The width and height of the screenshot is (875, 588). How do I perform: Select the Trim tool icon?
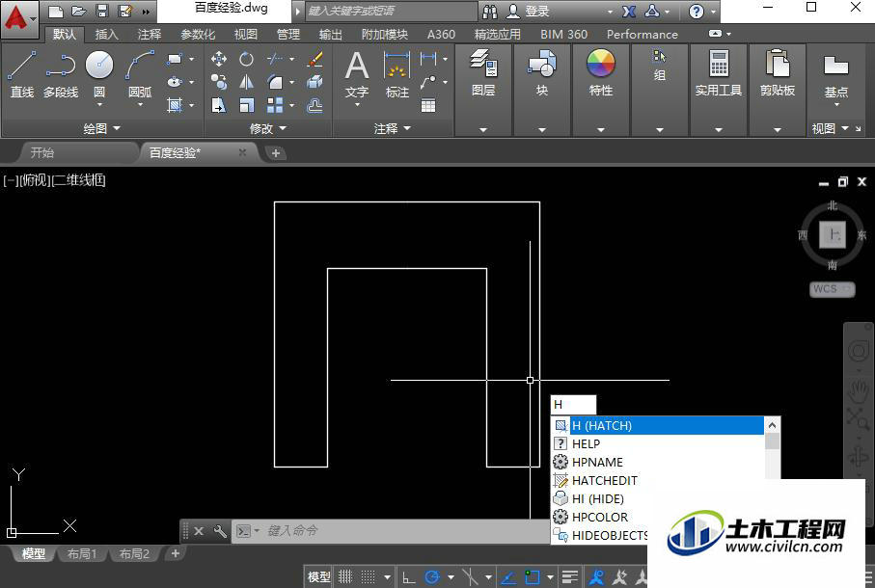[275, 59]
